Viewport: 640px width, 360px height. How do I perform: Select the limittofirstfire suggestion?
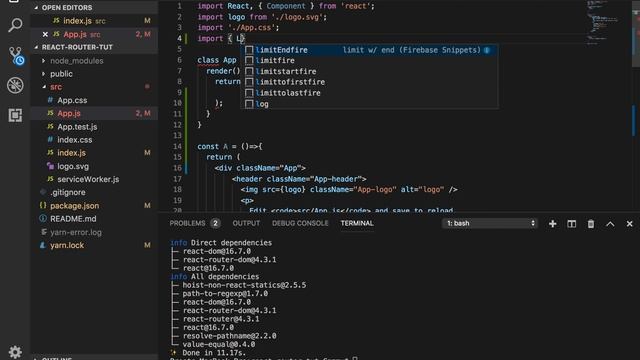(369, 82)
